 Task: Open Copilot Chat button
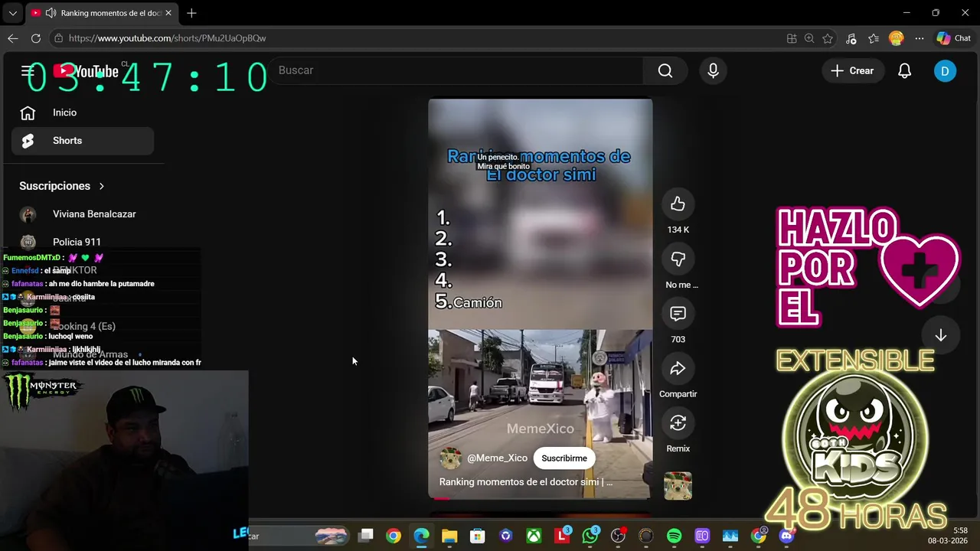click(954, 38)
